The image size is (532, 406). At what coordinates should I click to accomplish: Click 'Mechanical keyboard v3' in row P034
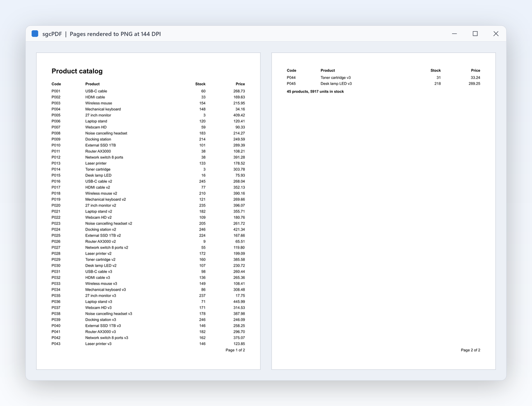click(x=106, y=290)
